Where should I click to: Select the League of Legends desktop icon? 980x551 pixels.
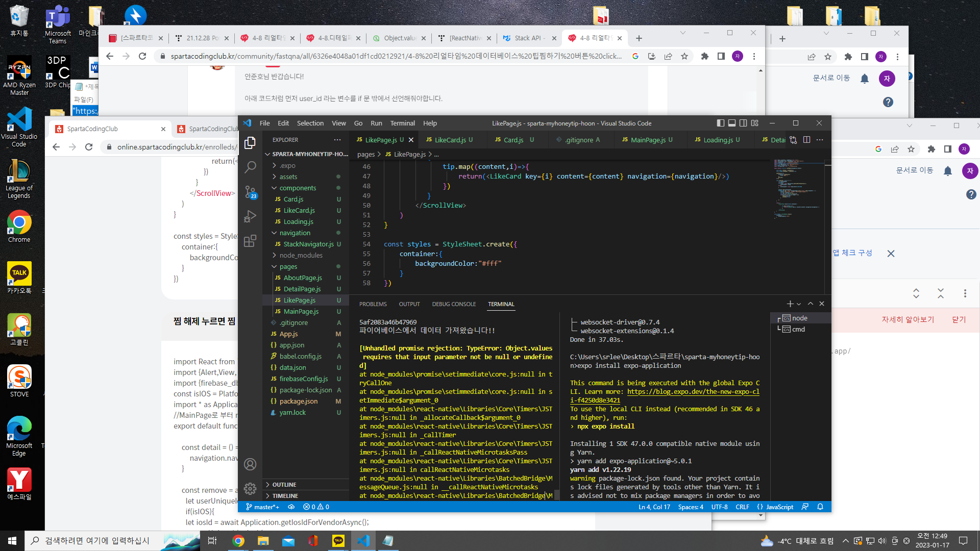coord(19,179)
